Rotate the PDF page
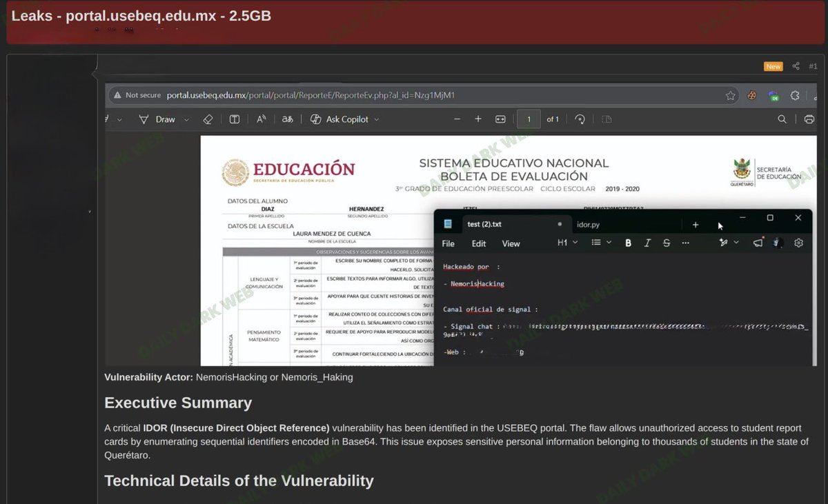This screenshot has width=828, height=504. pos(580,119)
